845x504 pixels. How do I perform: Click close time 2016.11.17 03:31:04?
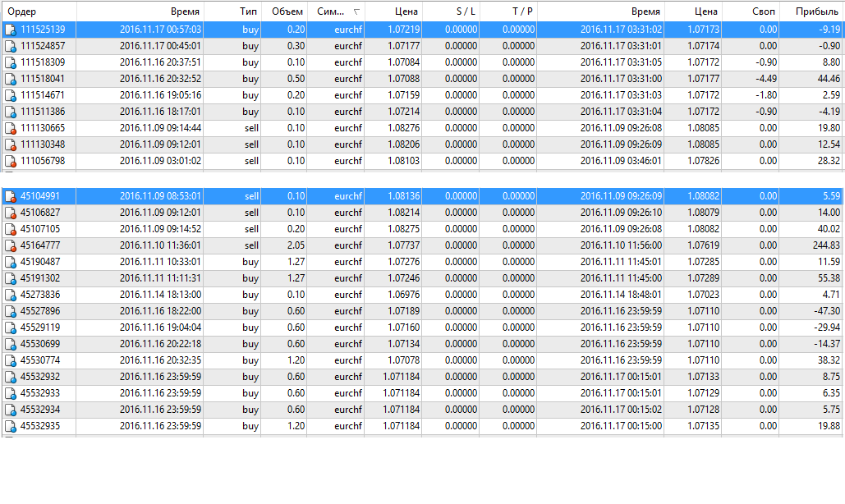coord(621,112)
